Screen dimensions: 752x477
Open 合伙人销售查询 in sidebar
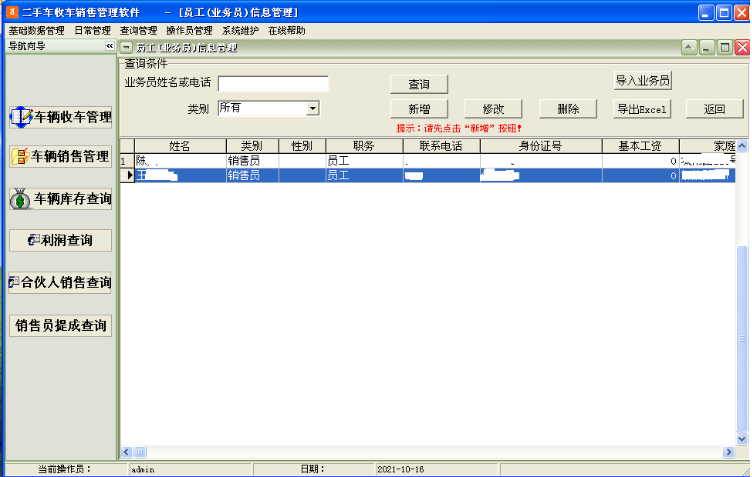click(60, 282)
